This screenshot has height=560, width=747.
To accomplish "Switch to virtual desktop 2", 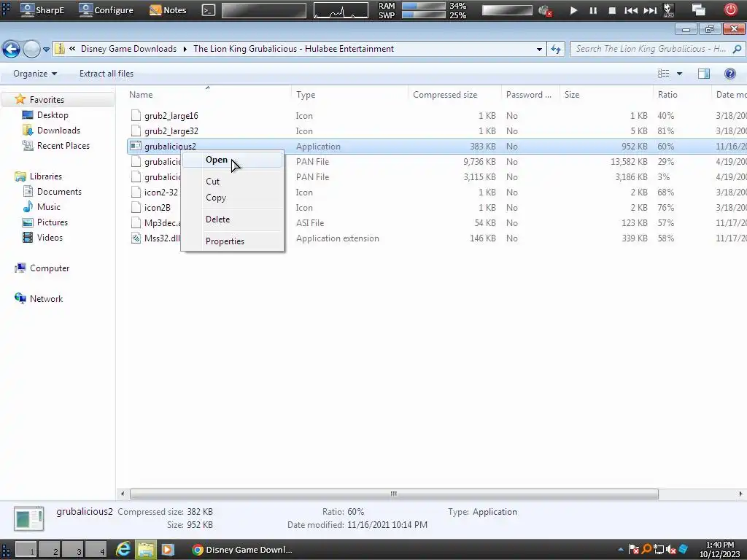I will point(49,550).
